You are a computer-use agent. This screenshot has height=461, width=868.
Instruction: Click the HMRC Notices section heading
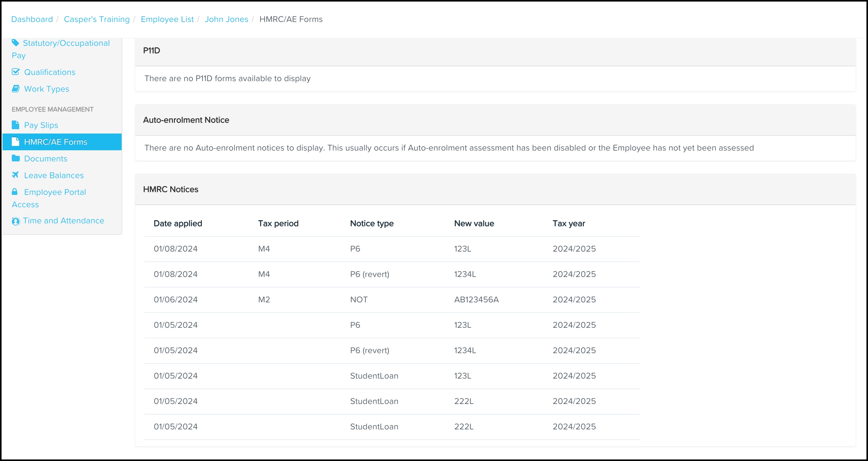[171, 190]
